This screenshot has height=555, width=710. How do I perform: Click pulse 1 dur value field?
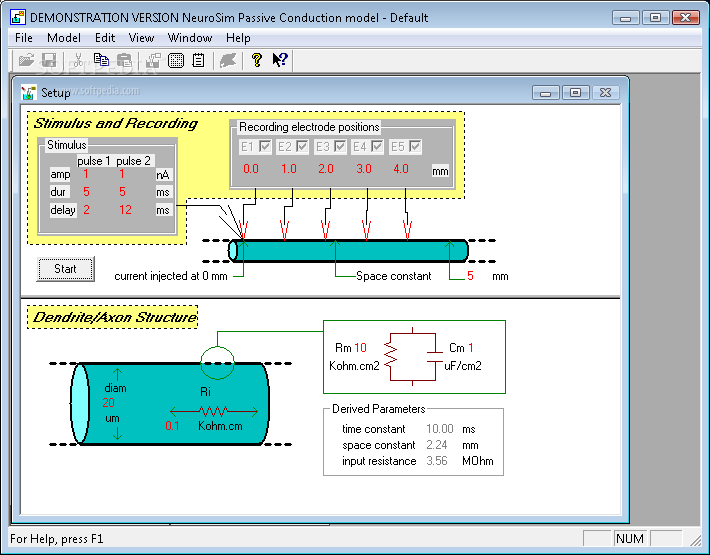86,192
